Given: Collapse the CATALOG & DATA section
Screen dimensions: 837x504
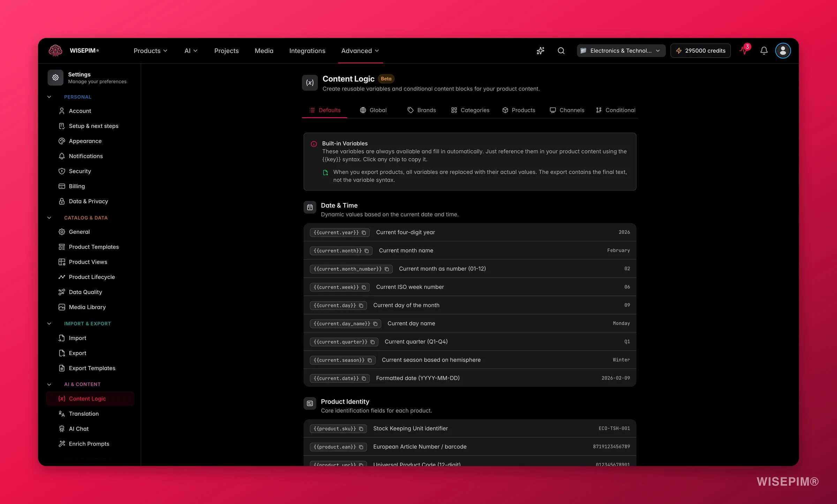Looking at the screenshot, I should 49,218.
